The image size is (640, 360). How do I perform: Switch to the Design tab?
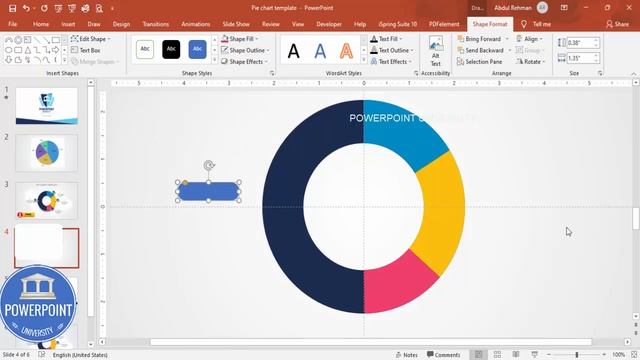[121, 24]
